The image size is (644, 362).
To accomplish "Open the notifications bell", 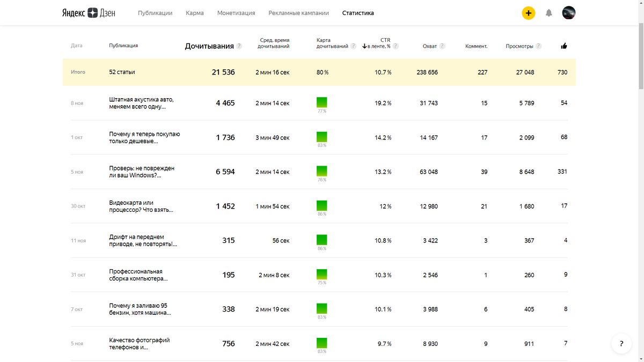I will pos(548,13).
